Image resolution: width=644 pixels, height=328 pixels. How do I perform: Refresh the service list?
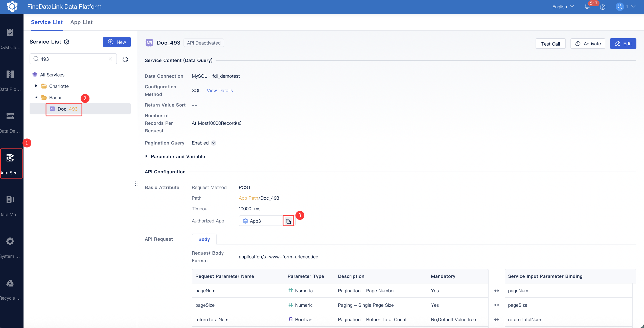pyautogui.click(x=125, y=59)
